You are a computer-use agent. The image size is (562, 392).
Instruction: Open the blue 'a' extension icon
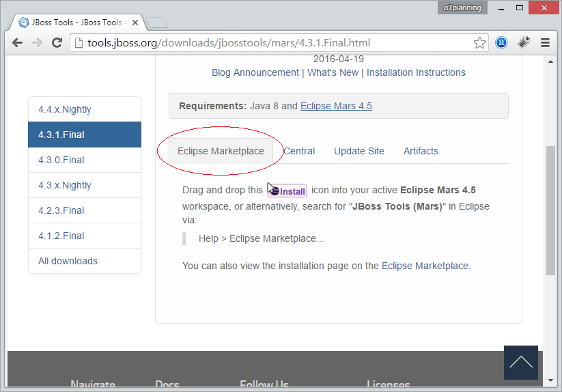point(501,42)
